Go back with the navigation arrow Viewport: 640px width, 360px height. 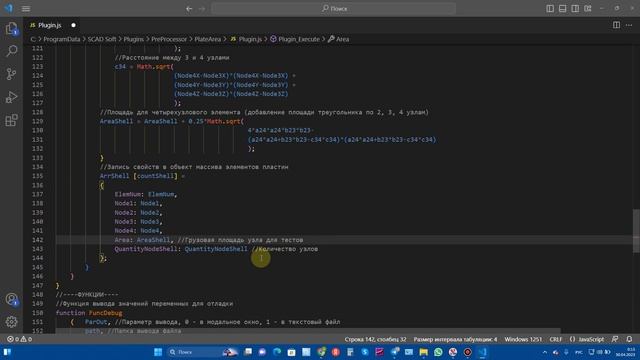189,9
